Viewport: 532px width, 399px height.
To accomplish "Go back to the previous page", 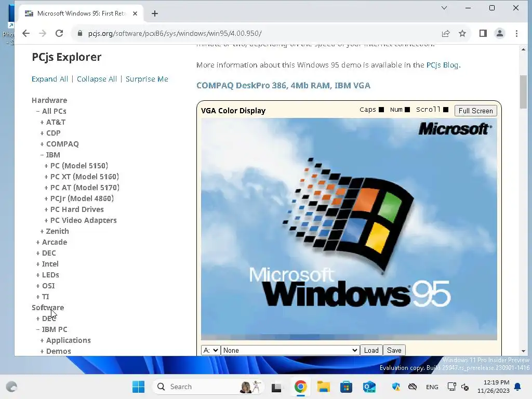I will coord(26,33).
